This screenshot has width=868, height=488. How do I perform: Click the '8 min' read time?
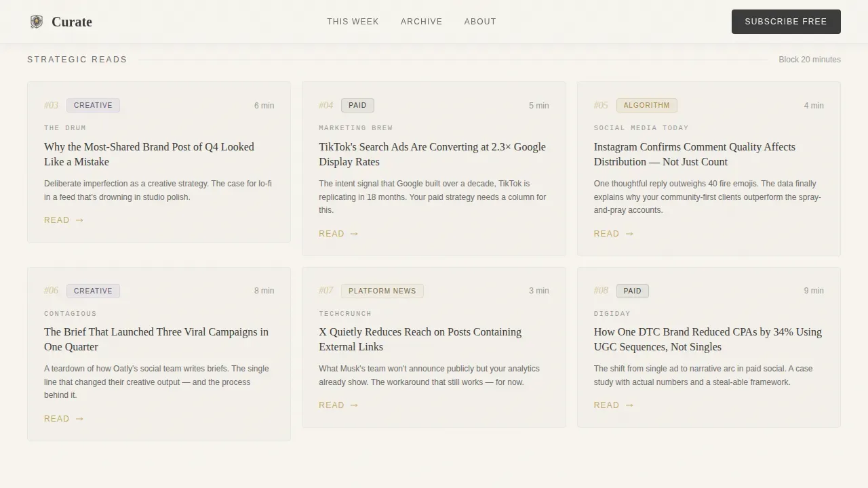coord(264,291)
